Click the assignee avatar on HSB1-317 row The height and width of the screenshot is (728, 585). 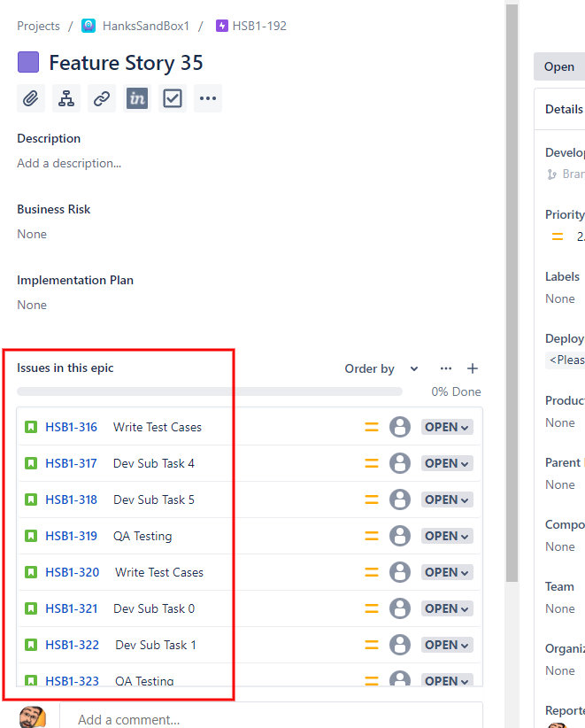[x=400, y=463]
